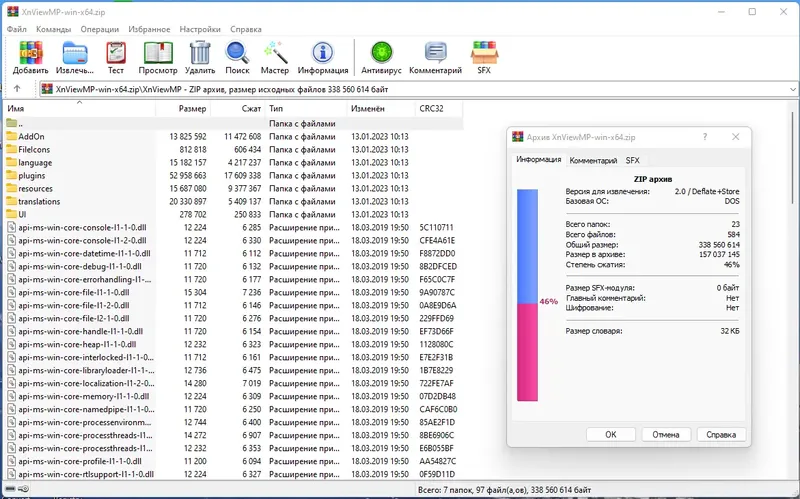Viewport: 800px width, 499px height.
Task: Select api-ms-win-core-rtlsupport-l1-1-0.dll row
Action: pyautogui.click(x=234, y=474)
